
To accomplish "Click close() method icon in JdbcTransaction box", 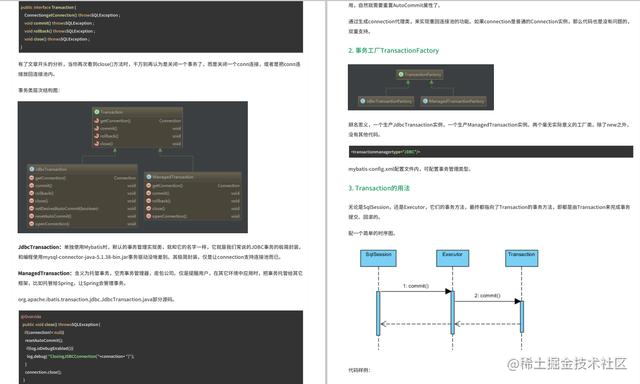I will coord(31,201).
